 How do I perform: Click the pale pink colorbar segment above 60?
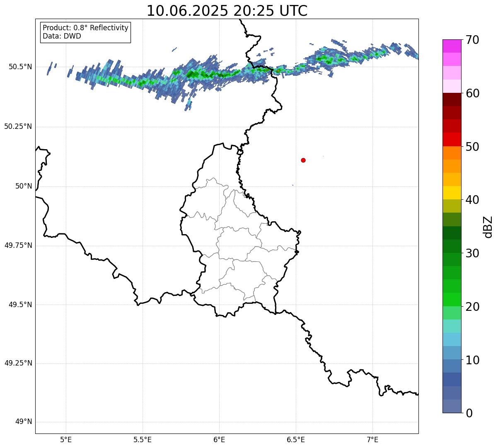pyautogui.click(x=452, y=86)
